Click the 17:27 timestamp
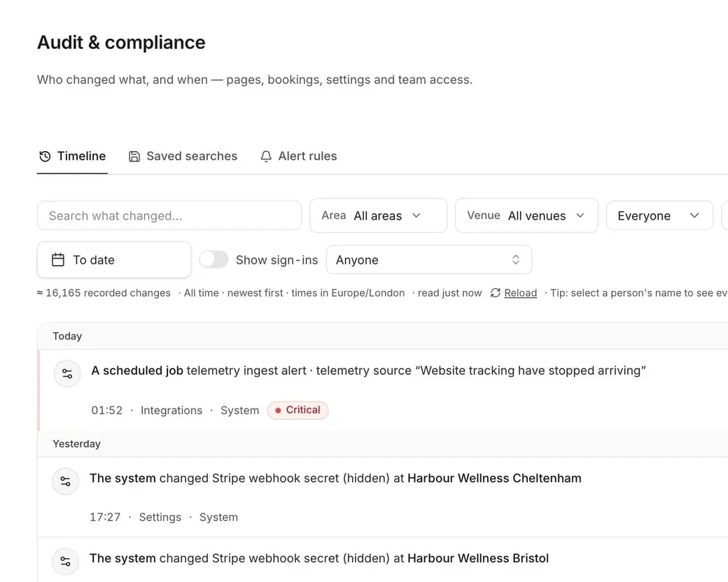Screen dimensions: 728x582 click(105, 518)
